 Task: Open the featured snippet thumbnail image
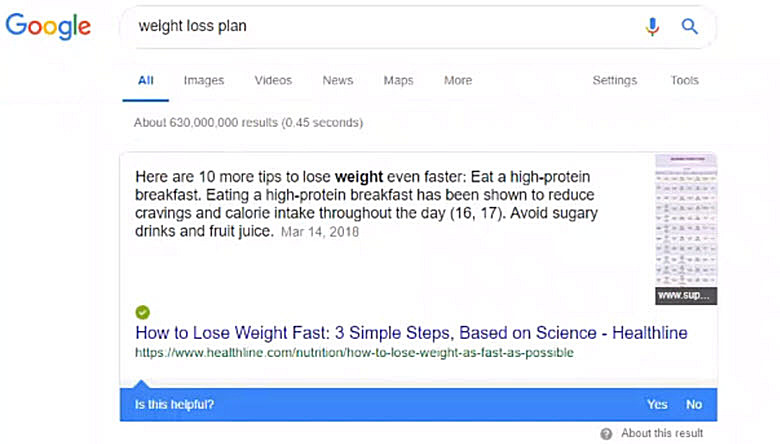(x=686, y=228)
